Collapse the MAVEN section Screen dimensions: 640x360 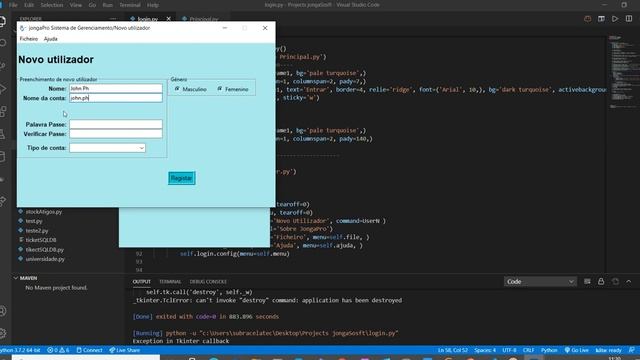pyautogui.click(x=27, y=278)
